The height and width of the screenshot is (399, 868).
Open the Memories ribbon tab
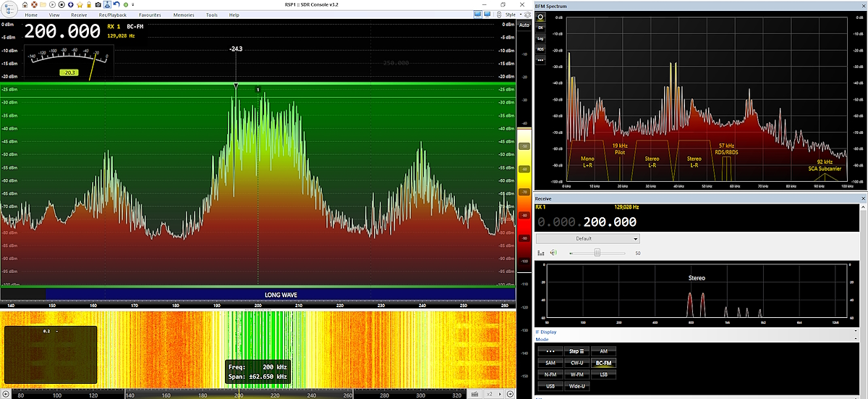[183, 14]
